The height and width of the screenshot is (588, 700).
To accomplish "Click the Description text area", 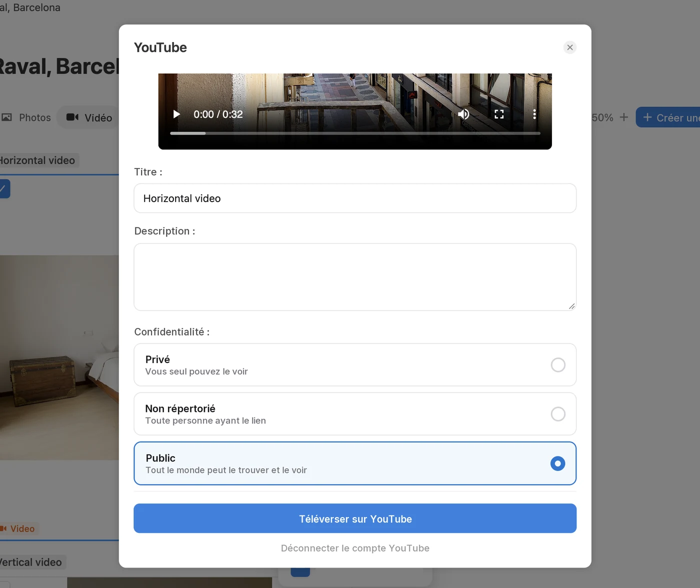I will [x=355, y=277].
